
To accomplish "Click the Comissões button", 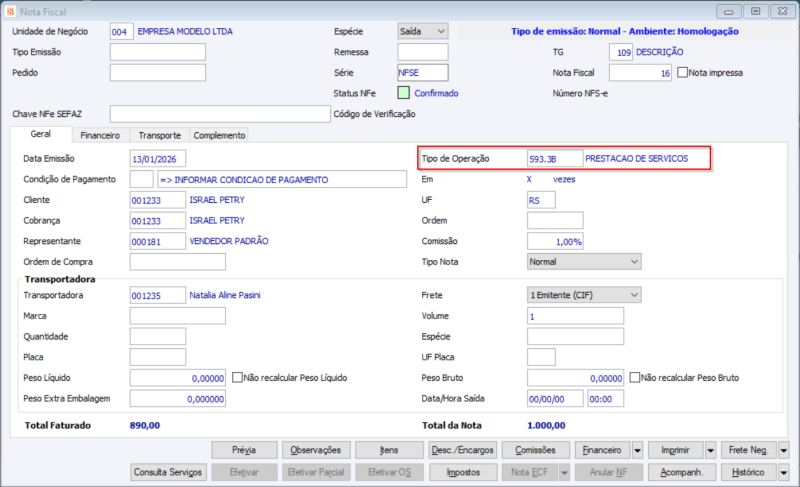I will 536,450.
